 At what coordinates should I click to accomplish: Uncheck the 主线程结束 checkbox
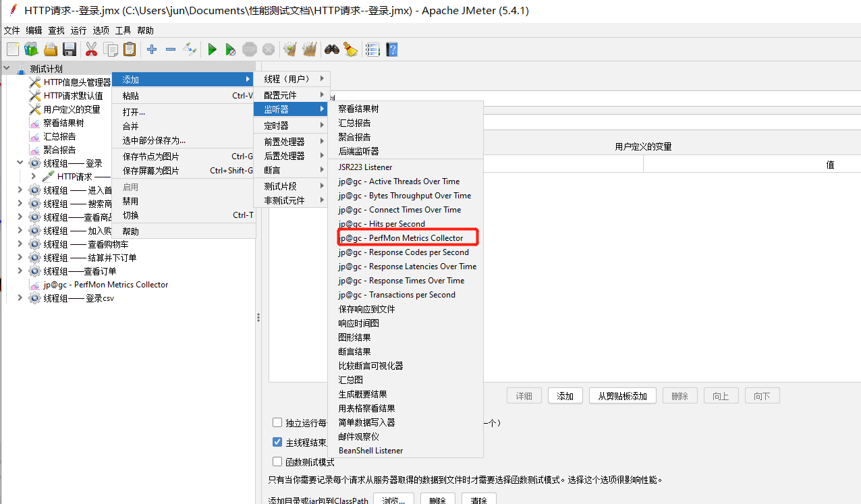pos(277,442)
